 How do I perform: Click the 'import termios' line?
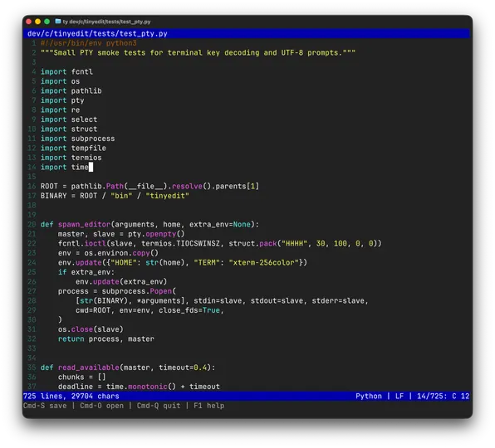[71, 158]
